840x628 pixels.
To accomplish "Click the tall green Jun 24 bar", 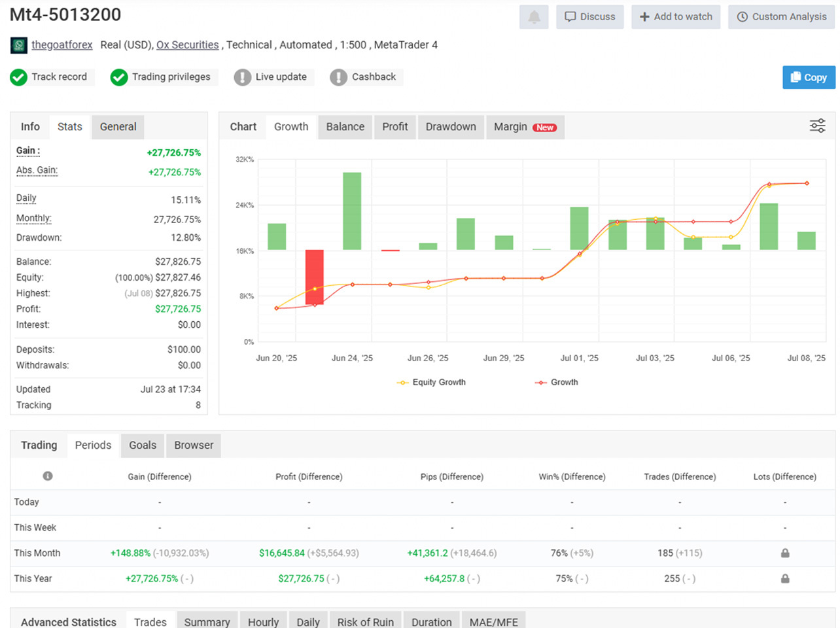I will 352,211.
